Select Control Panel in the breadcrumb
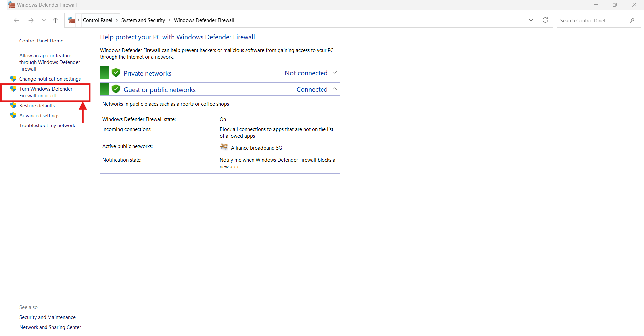The height and width of the screenshot is (336, 644). pyautogui.click(x=98, y=20)
